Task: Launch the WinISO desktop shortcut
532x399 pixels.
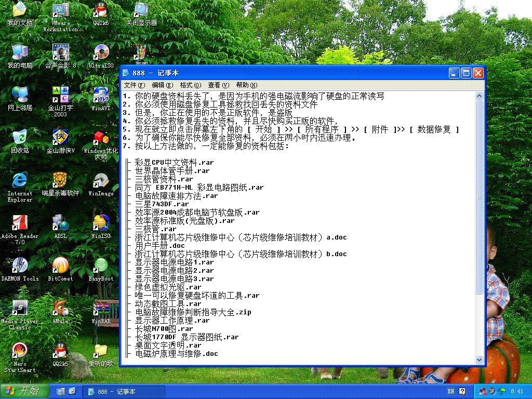Action: (101, 227)
